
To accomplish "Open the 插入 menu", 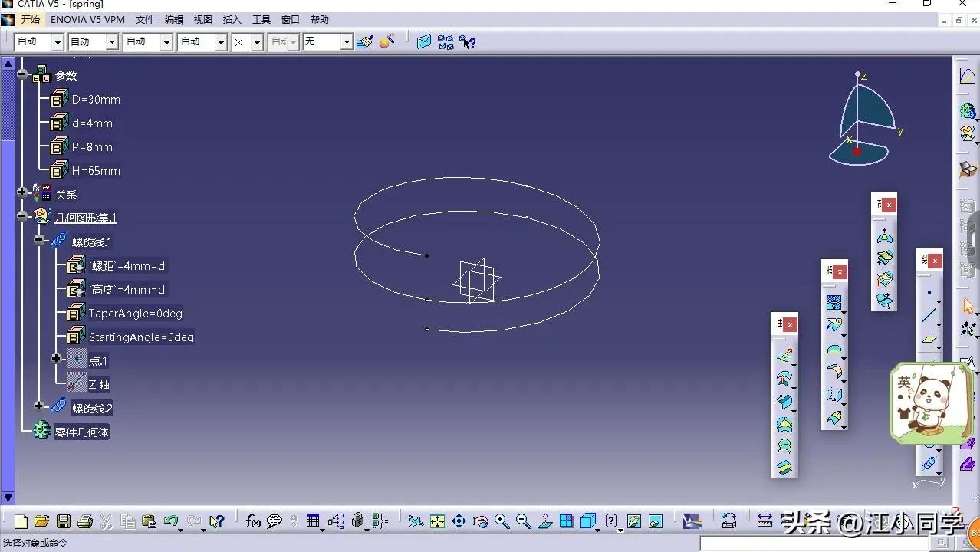I will 232,20.
